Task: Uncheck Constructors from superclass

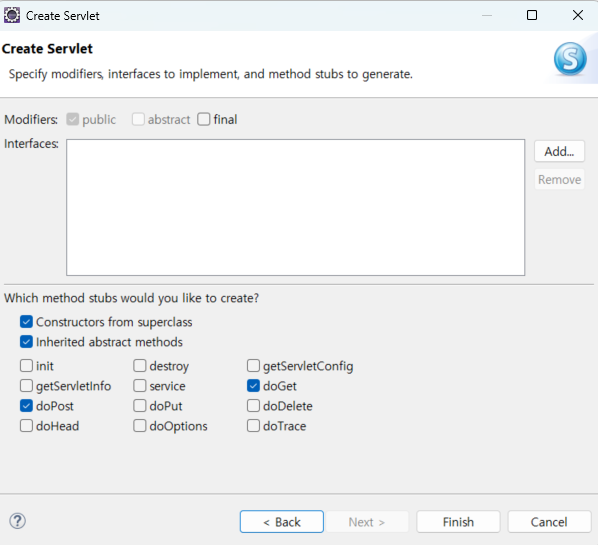Action: coord(26,322)
